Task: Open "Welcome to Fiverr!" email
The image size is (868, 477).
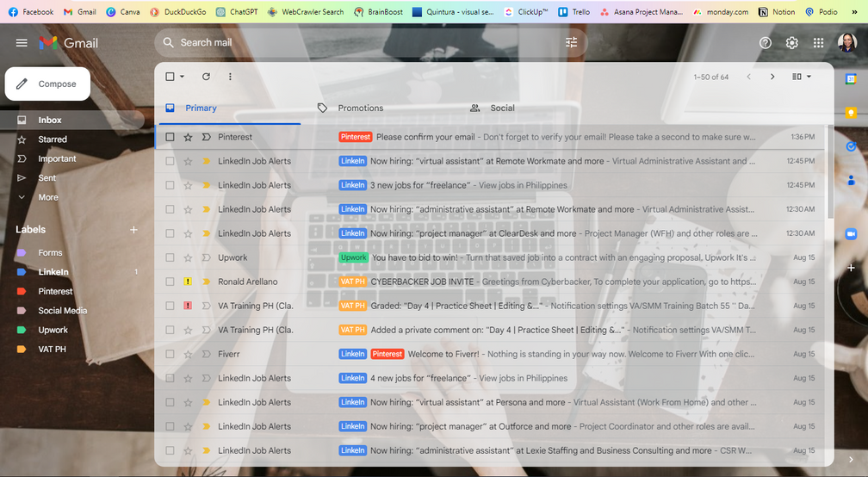Action: (x=444, y=354)
